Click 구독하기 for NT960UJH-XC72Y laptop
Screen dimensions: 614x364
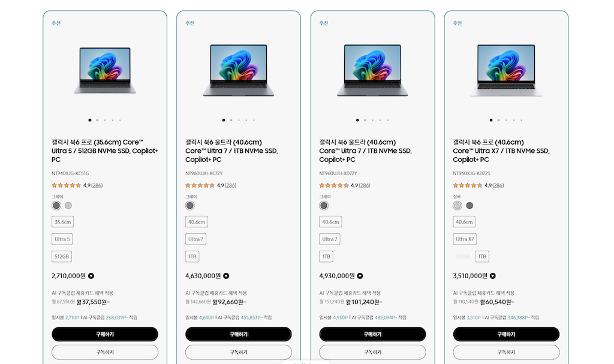click(239, 352)
